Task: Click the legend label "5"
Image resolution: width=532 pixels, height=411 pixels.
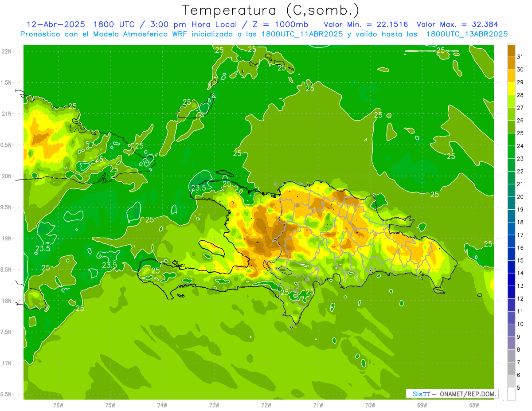Action: (519, 388)
